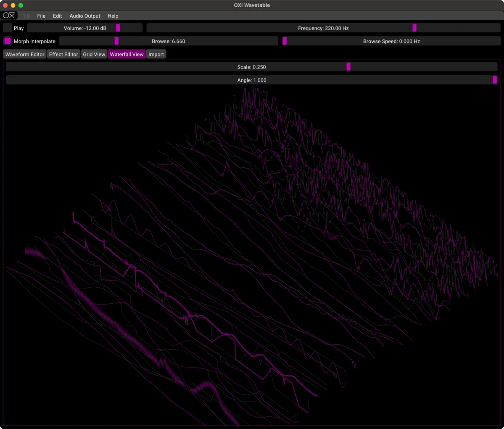Switch to the Waveform Editor tab

[24, 54]
